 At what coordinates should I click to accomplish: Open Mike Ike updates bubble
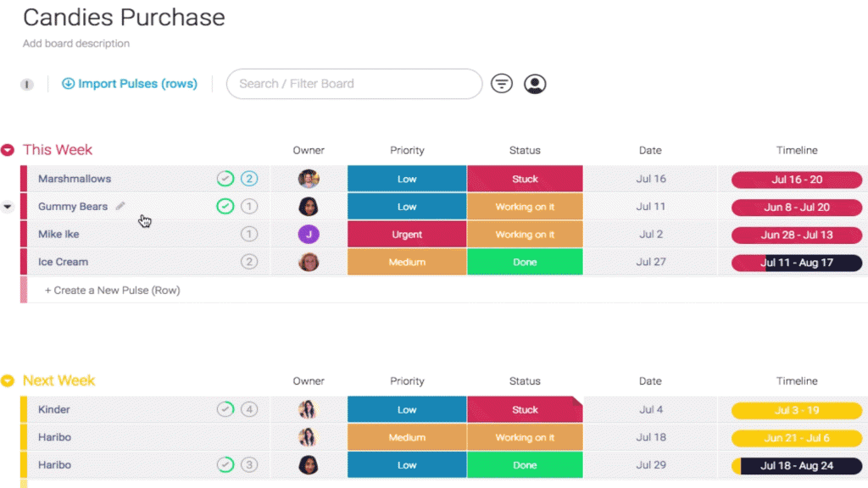click(x=249, y=234)
